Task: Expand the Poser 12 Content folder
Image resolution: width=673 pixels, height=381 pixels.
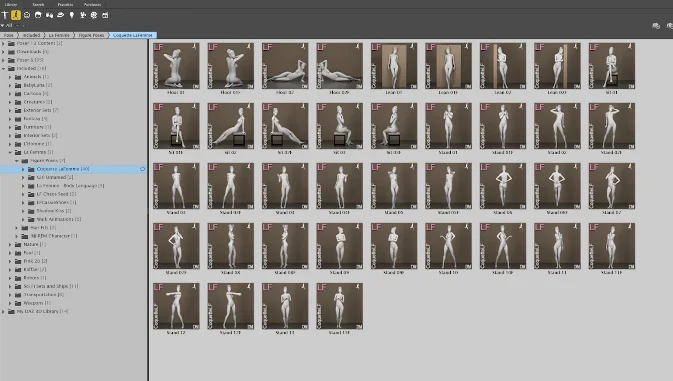Action: (x=3, y=43)
